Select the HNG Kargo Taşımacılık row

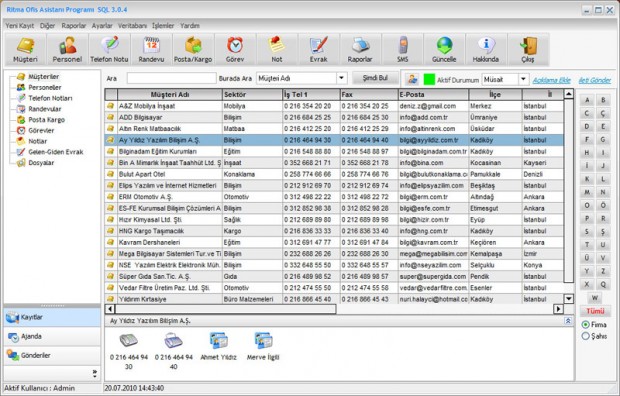(x=334, y=231)
